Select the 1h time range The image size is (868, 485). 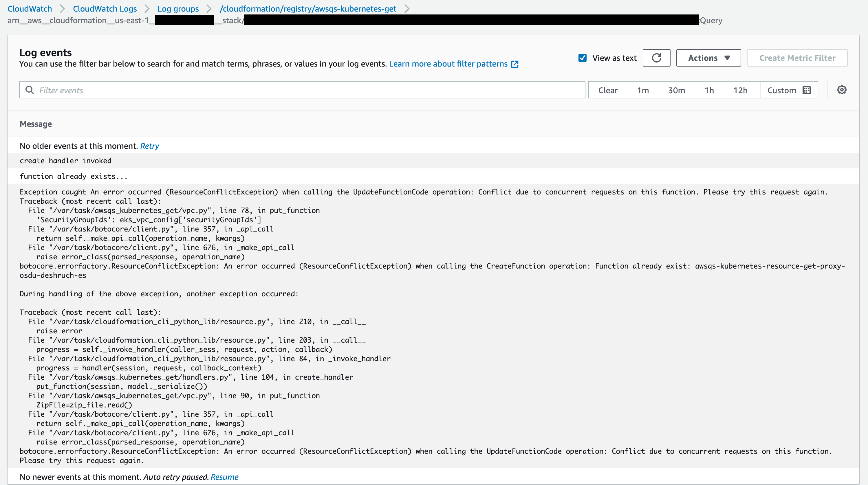click(x=709, y=90)
